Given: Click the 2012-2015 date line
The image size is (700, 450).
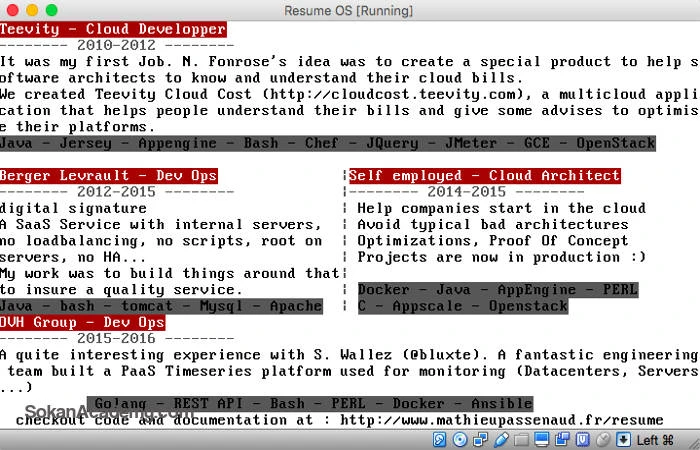Looking at the screenshot, I should tap(117, 192).
